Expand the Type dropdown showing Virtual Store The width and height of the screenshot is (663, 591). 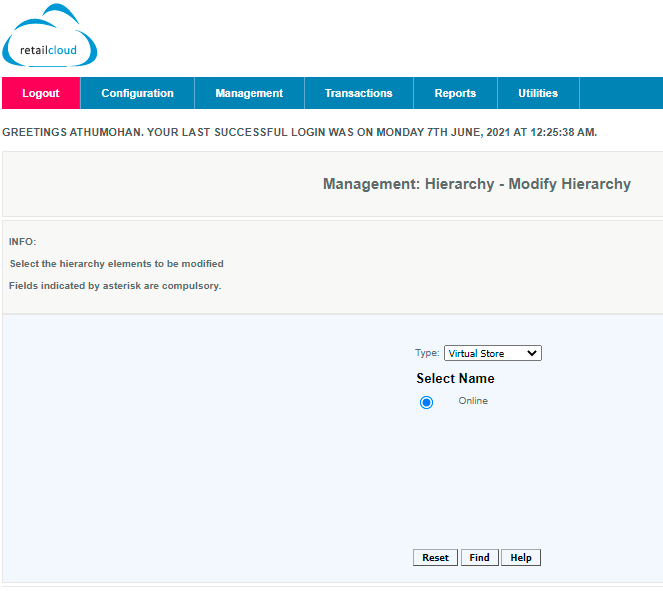tap(493, 353)
